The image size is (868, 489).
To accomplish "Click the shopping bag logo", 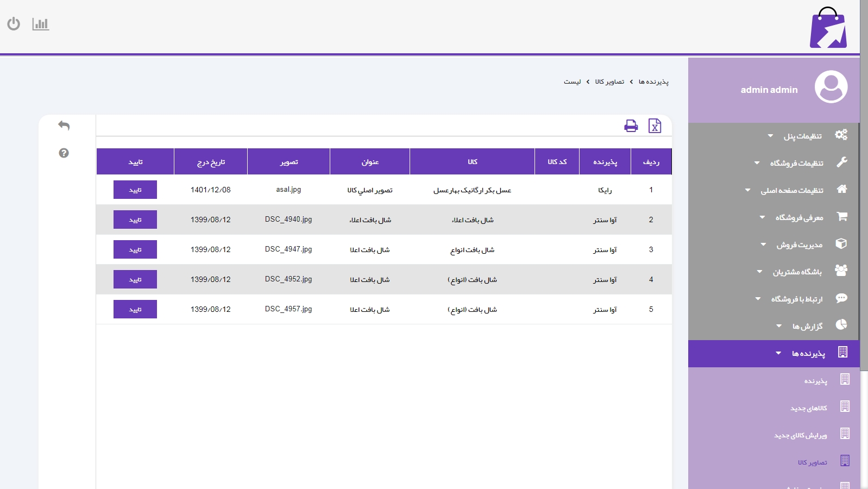I will tap(828, 28).
